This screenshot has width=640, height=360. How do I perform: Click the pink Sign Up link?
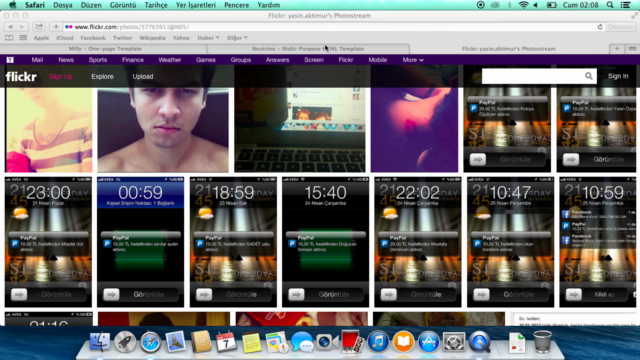pyautogui.click(x=60, y=76)
